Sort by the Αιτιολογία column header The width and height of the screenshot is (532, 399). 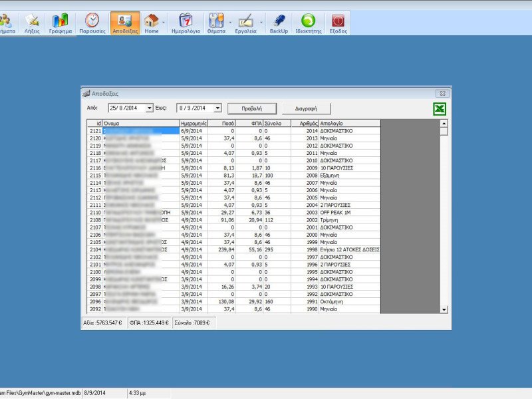(x=350, y=123)
